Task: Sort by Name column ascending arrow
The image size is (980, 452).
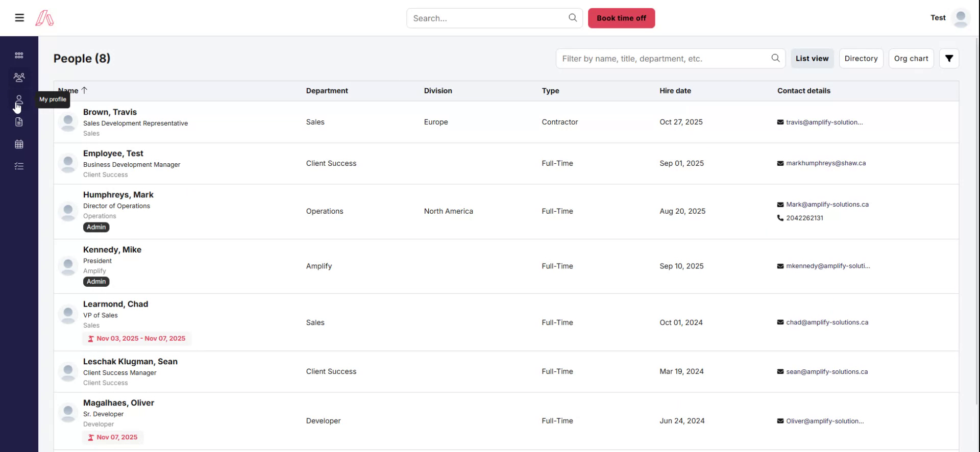Action: 84,90
